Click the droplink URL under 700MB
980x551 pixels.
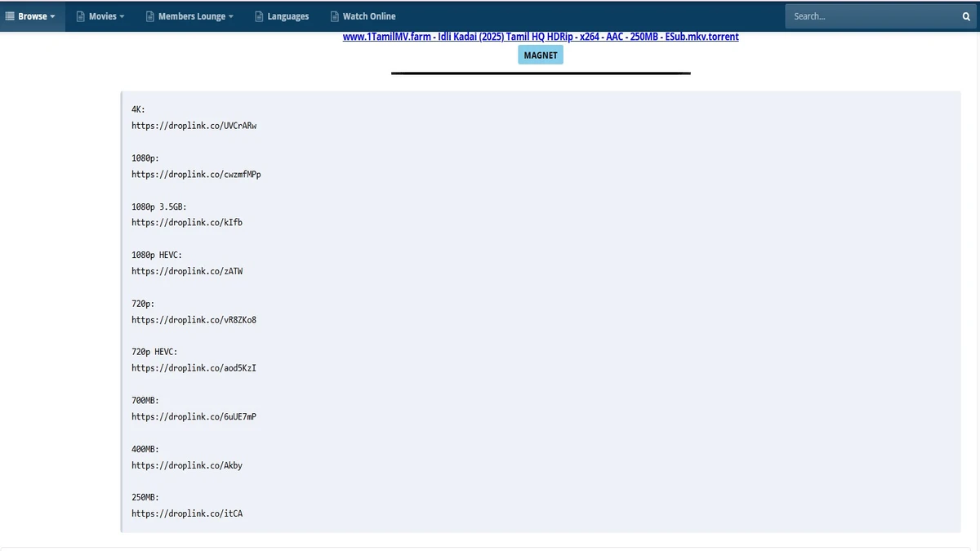194,416
